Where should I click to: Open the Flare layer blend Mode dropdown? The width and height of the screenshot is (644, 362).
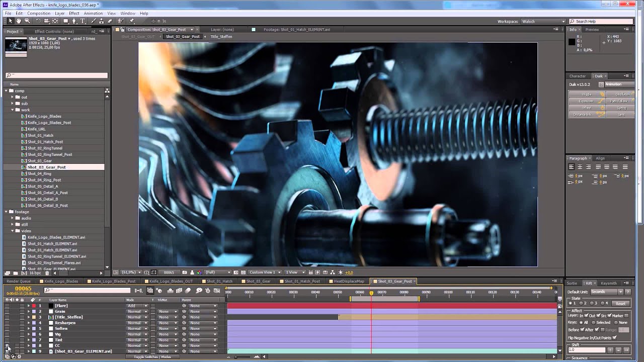coord(137,306)
